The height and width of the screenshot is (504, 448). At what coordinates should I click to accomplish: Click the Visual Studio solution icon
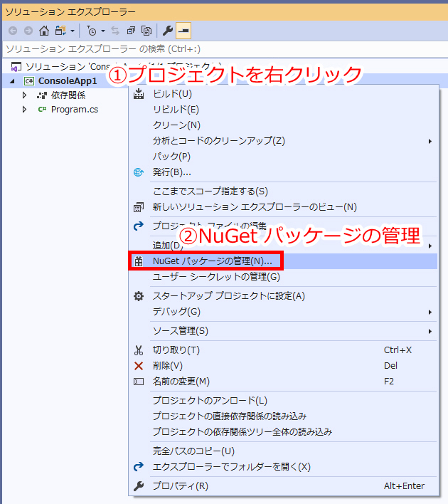[16, 67]
